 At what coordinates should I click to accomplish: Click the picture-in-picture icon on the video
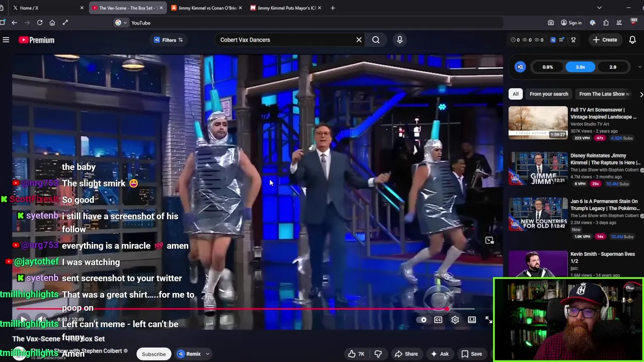point(490,240)
